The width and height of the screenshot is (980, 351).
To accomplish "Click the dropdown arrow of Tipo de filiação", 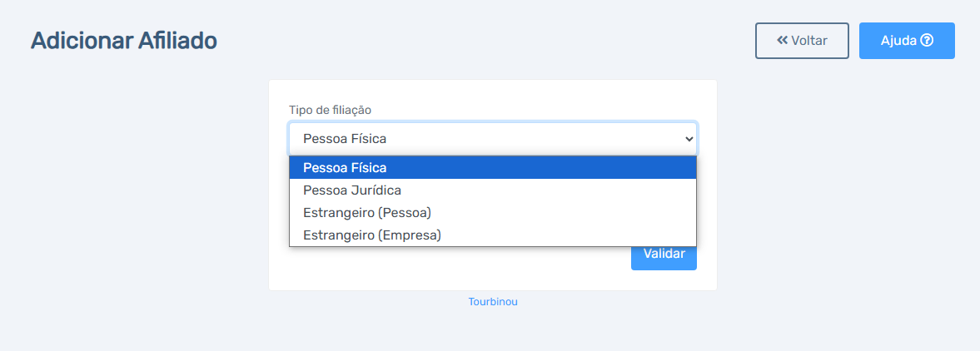I will coord(689,139).
